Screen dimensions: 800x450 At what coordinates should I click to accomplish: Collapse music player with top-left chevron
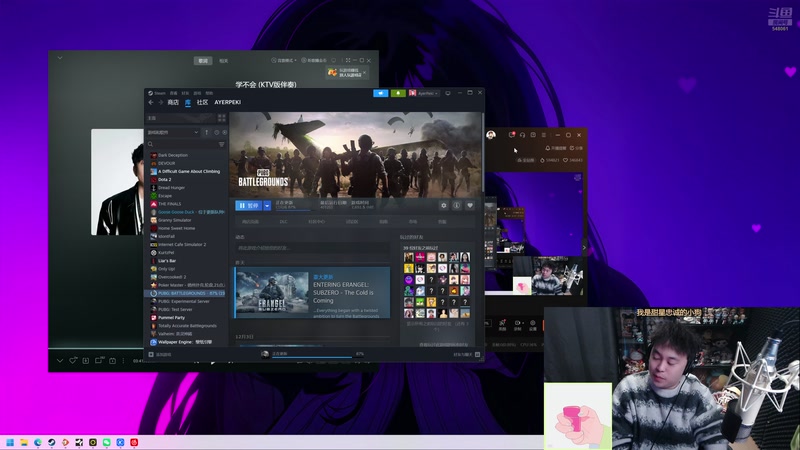pos(60,58)
